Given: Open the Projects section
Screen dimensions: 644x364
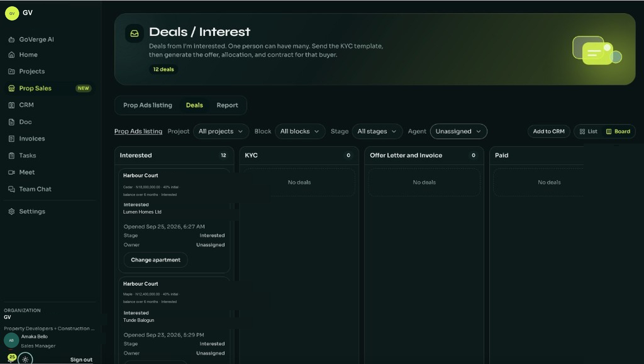Looking at the screenshot, I should (x=32, y=71).
